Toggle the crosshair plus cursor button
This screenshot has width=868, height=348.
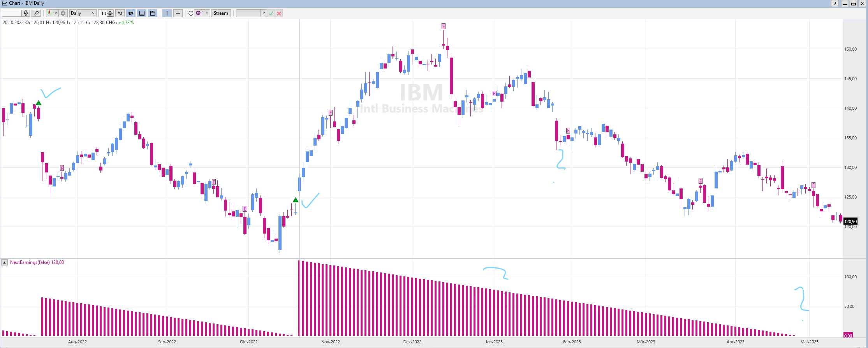tap(178, 13)
